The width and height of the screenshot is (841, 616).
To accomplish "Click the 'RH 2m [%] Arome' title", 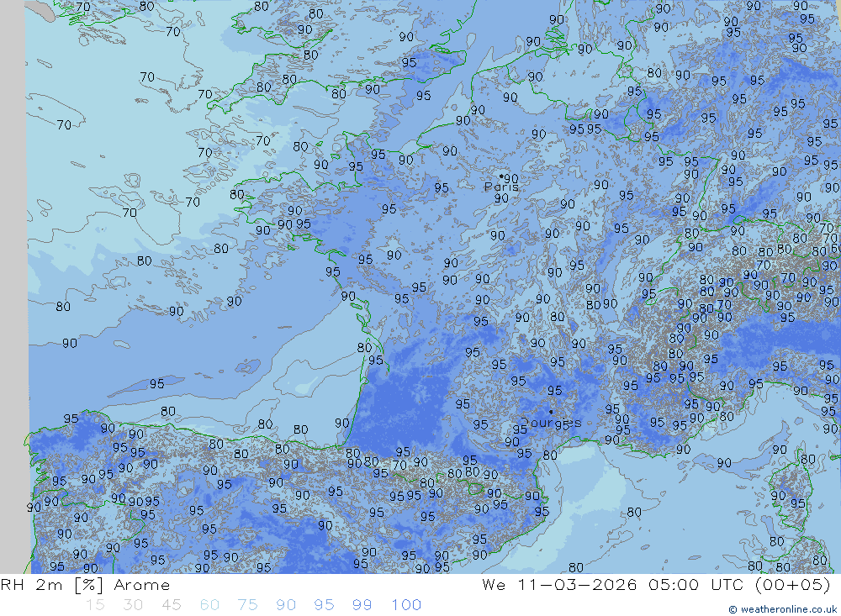I will 85,585.
